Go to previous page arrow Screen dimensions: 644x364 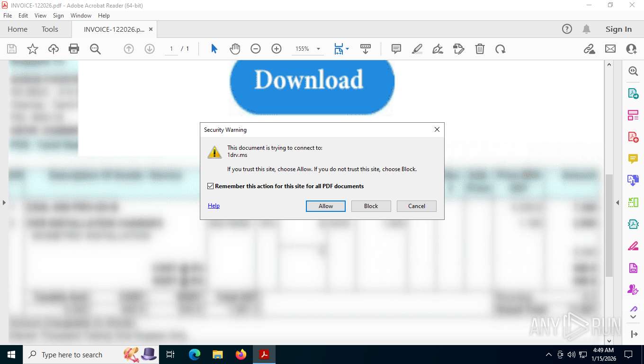[129, 49]
